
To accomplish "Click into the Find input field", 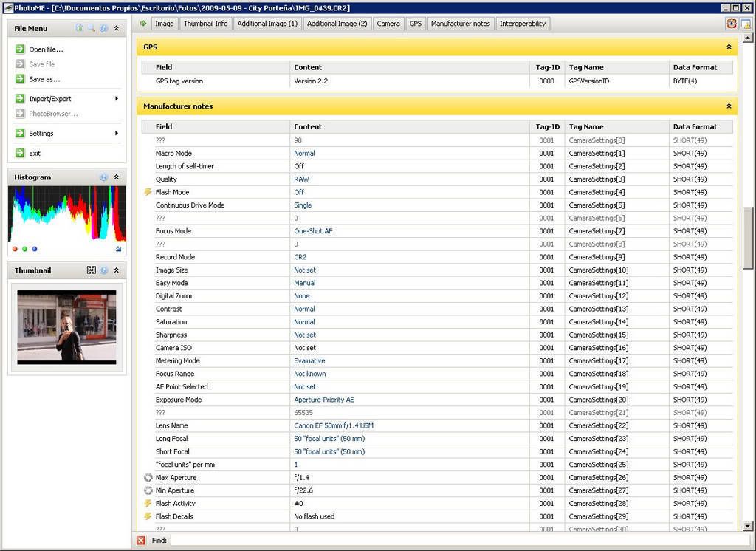I will pos(460,541).
